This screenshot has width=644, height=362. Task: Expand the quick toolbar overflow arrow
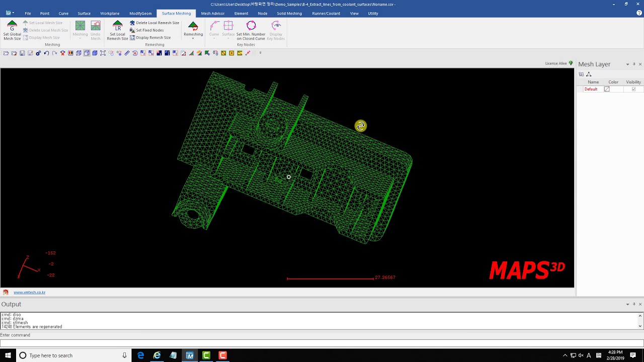[x=260, y=53]
